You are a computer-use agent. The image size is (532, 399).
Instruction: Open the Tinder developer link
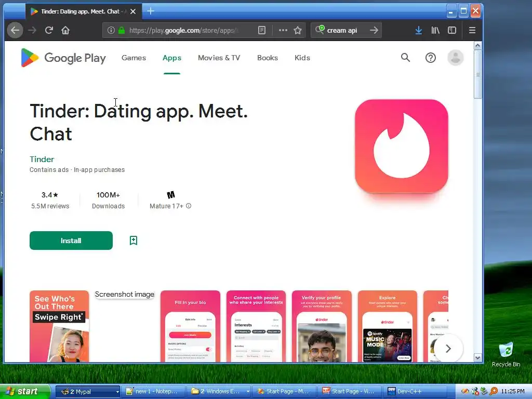click(x=42, y=159)
